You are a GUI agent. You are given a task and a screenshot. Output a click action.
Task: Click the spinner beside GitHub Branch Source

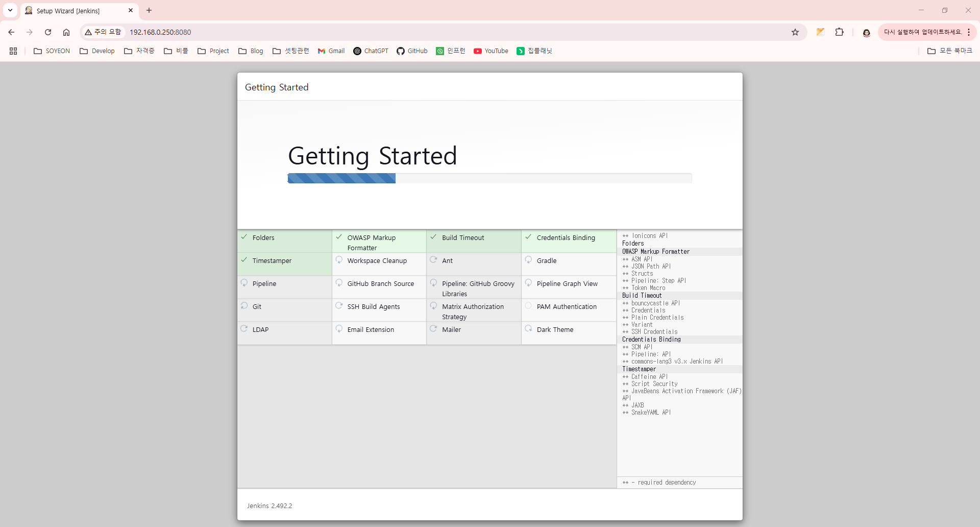[339, 283]
